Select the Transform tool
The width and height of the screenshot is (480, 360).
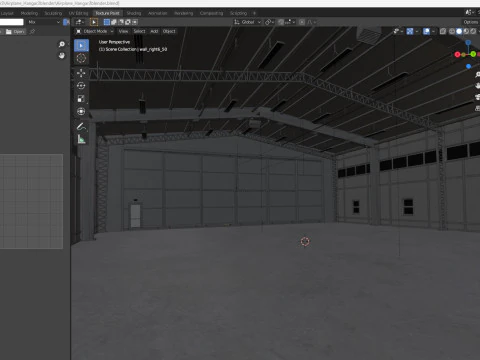[81, 111]
